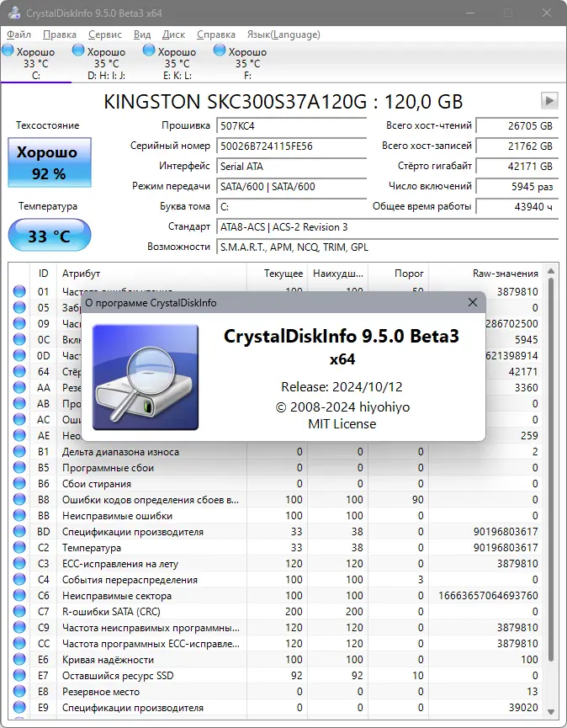Screen dimensions: 567x728
Task: Click the Текущее column header
Action: pyautogui.click(x=277, y=274)
